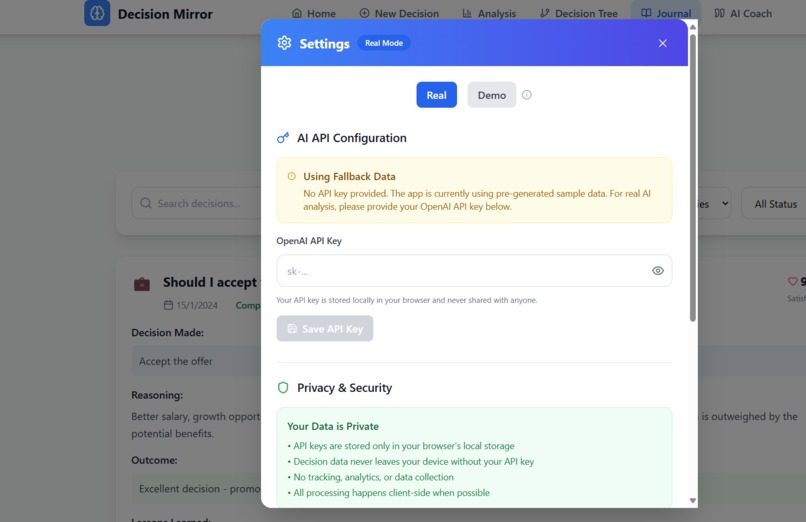Click the AI API Configuration heading
806x522 pixels.
(352, 138)
